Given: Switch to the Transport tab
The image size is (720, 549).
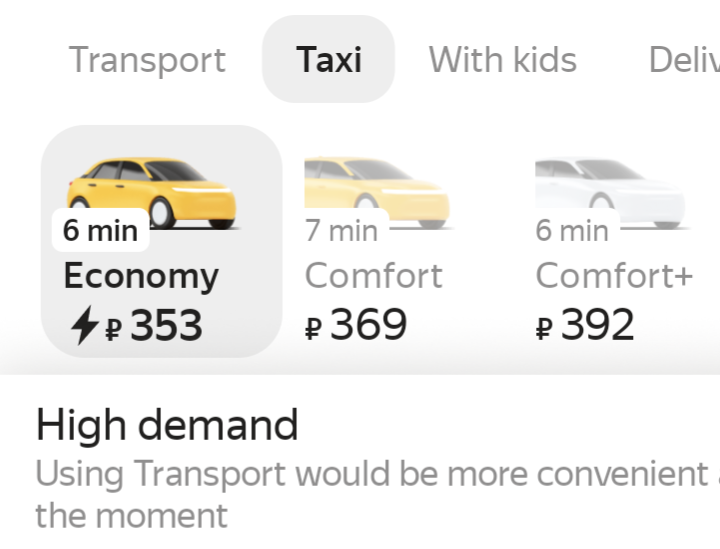Looking at the screenshot, I should point(147,60).
